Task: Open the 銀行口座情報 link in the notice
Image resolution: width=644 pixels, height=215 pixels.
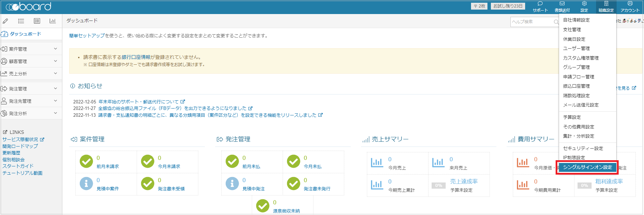Action: click(x=136, y=57)
